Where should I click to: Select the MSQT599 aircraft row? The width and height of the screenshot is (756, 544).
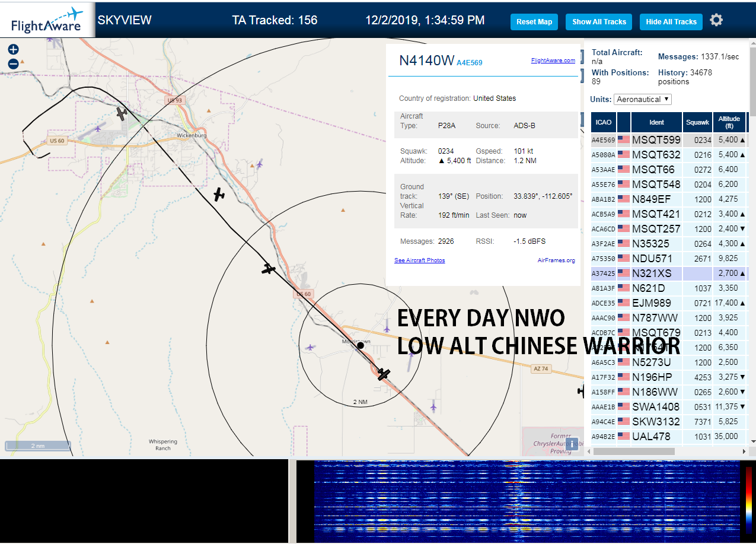[x=669, y=140]
